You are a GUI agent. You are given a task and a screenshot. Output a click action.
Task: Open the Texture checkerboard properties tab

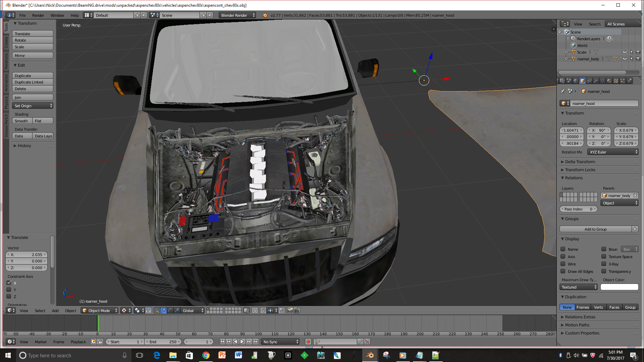point(616,81)
